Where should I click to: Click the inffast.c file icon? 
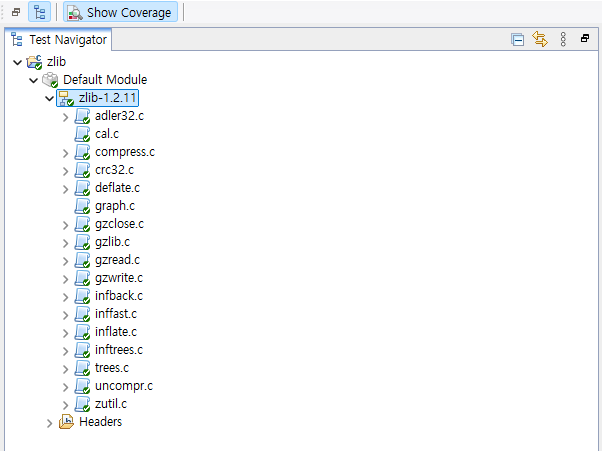(83, 315)
